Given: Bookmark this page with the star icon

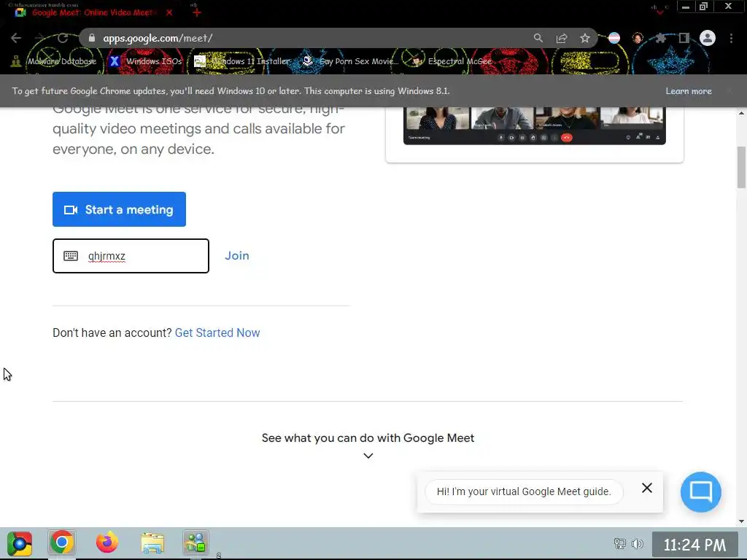Looking at the screenshot, I should tap(585, 38).
